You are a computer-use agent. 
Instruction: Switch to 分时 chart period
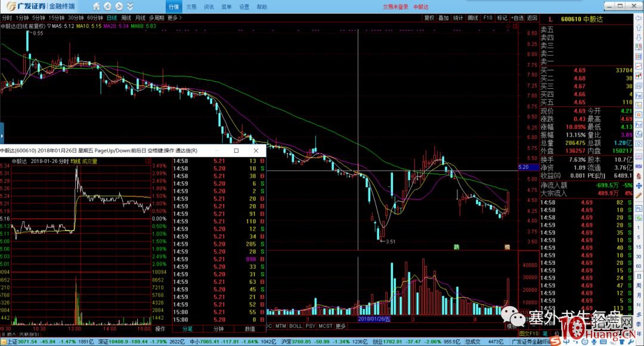(x=7, y=18)
